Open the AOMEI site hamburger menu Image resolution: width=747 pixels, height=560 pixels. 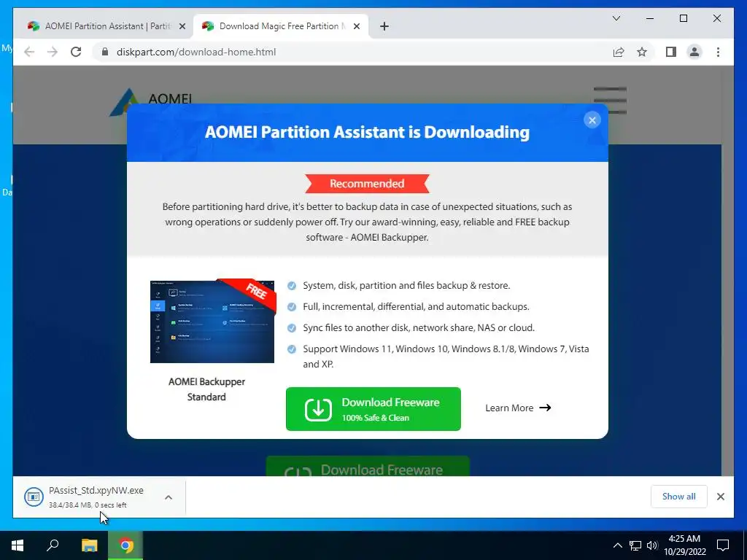click(x=610, y=101)
